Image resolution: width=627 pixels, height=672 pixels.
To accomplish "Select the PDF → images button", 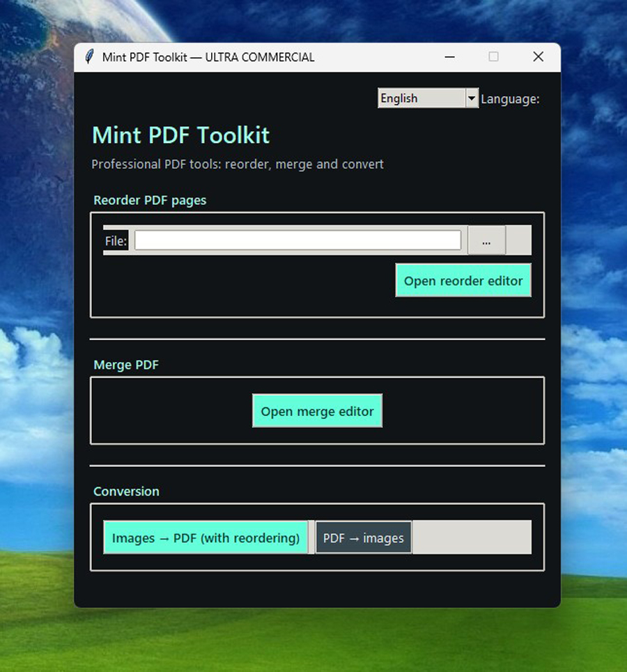I will (363, 538).
